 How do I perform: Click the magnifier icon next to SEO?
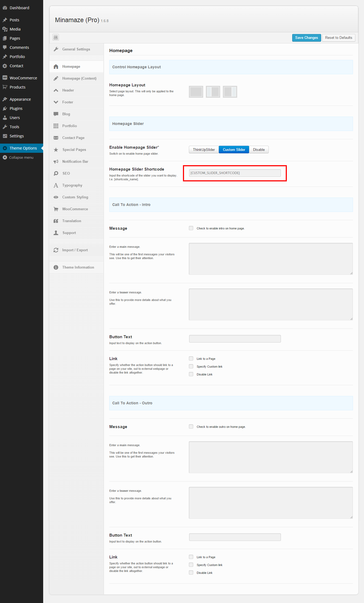click(56, 173)
